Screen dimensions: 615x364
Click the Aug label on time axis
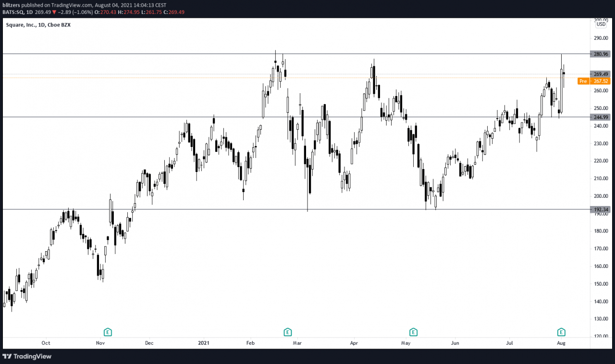tap(561, 343)
